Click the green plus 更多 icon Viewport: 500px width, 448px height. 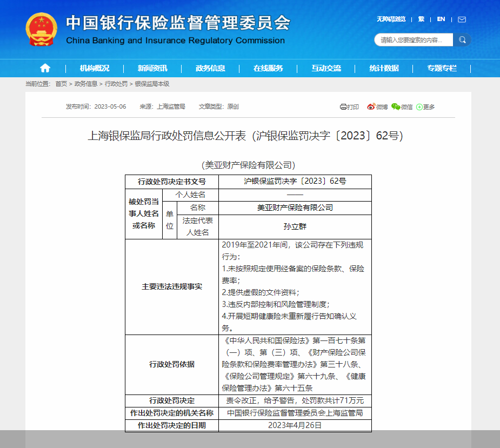(419, 107)
